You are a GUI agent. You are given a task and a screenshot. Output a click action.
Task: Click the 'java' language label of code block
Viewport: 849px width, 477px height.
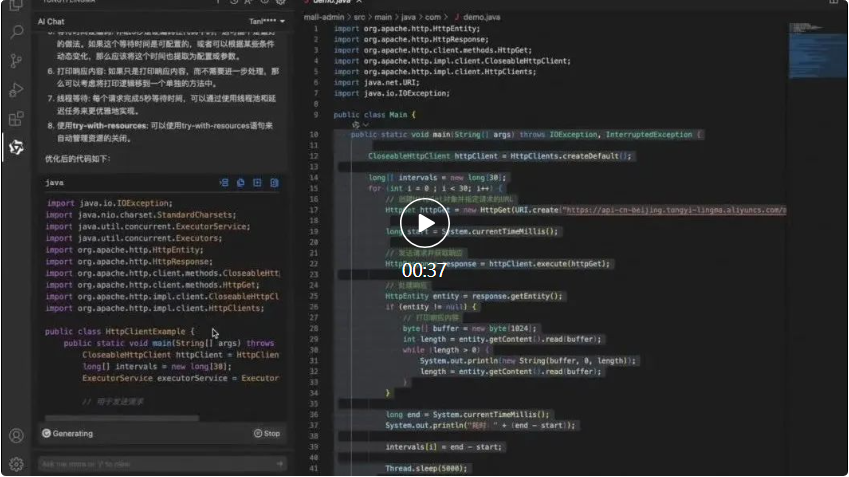click(54, 182)
